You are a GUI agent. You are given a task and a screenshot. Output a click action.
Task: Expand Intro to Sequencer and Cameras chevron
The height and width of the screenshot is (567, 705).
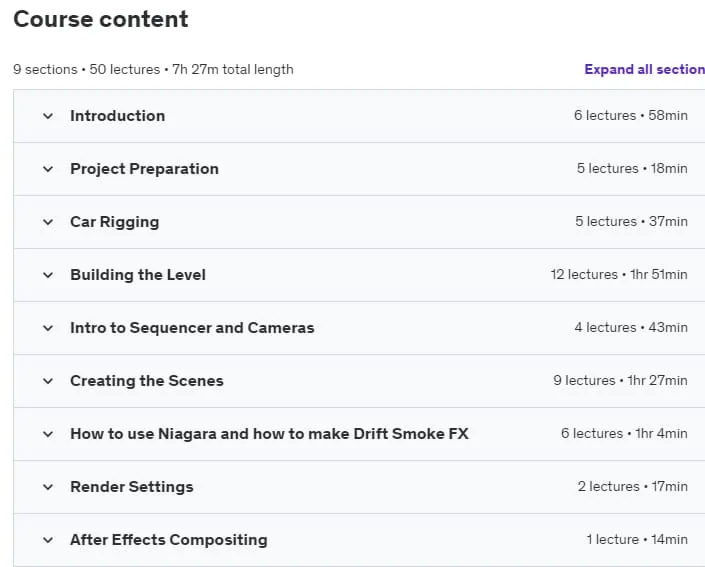pos(48,328)
